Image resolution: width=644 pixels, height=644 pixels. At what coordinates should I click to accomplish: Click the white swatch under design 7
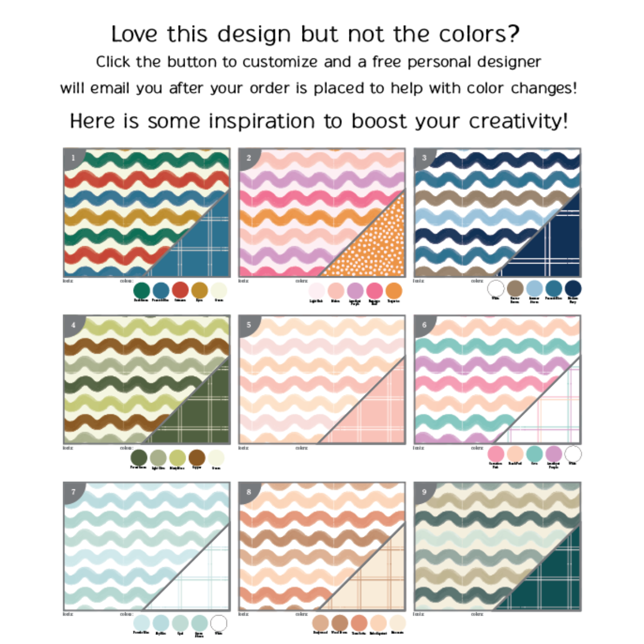218,623
